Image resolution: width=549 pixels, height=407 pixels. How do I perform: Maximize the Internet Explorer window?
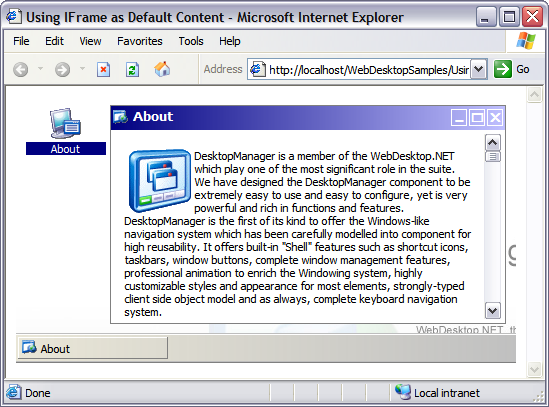[509, 17]
